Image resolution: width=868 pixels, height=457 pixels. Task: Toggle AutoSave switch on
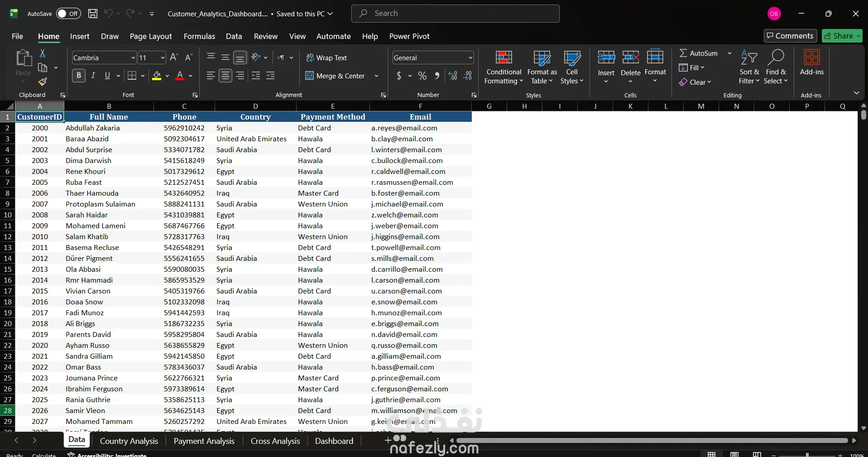(68, 14)
